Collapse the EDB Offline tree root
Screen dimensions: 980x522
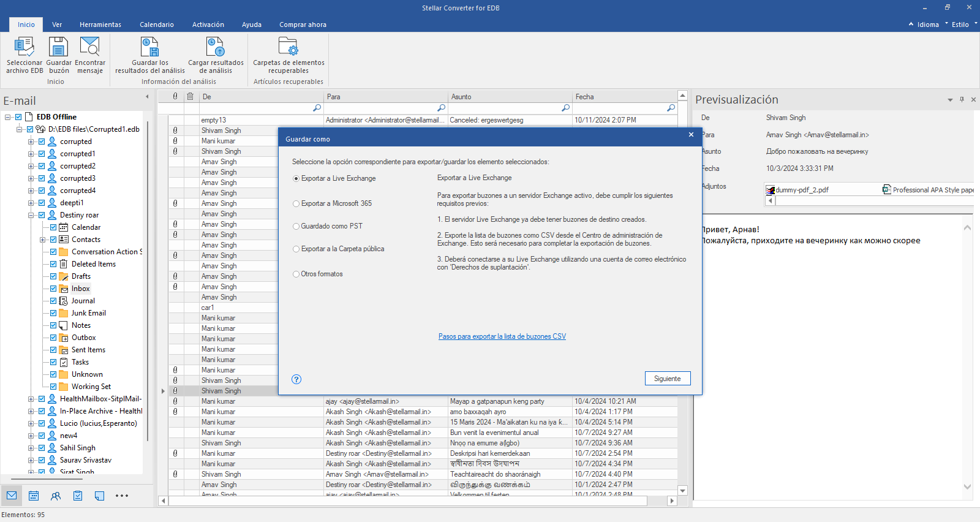[x=7, y=117]
